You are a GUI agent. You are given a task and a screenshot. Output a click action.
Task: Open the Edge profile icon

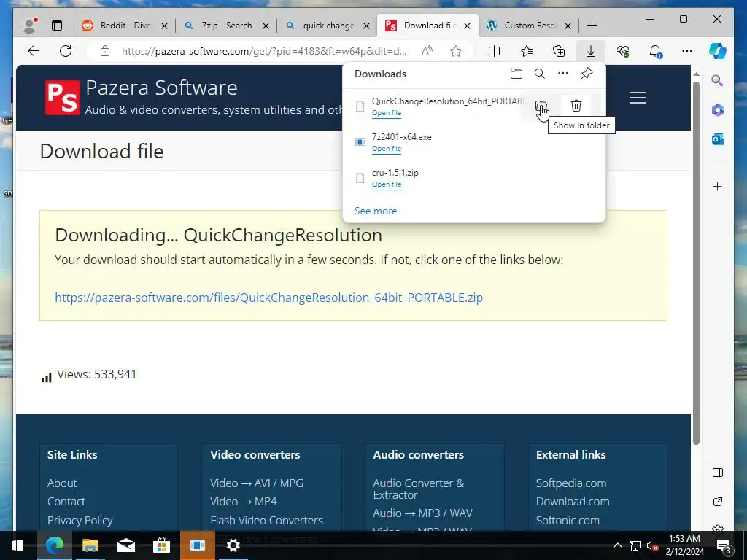click(31, 26)
